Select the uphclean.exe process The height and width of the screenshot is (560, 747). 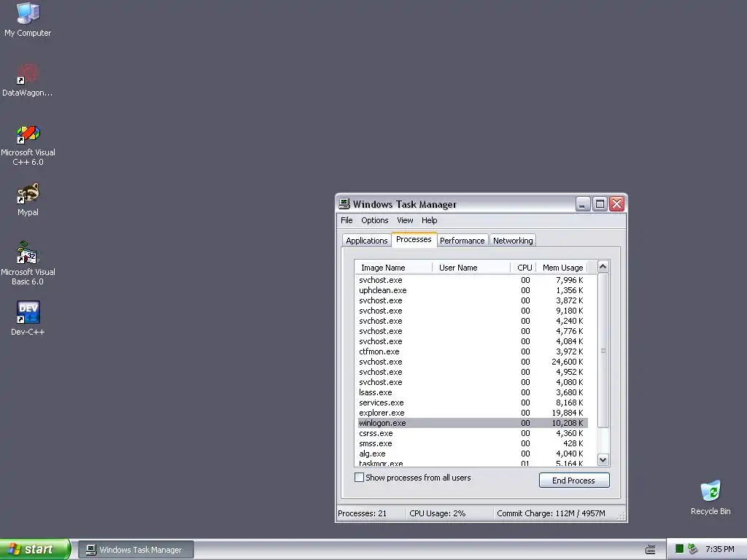coord(473,290)
